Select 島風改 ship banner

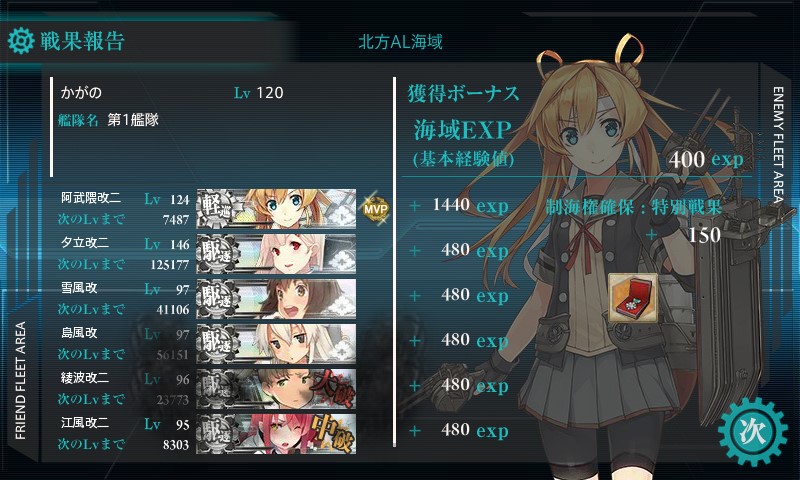tap(276, 343)
